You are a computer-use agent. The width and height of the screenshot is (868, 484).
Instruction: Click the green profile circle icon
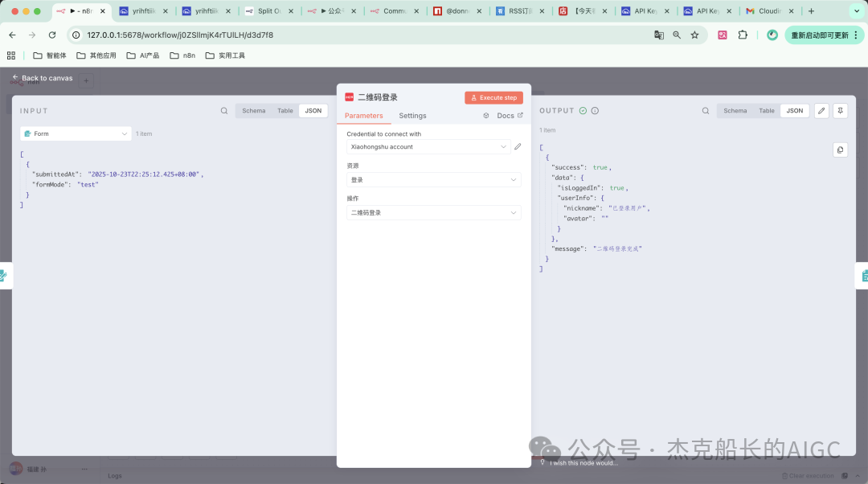point(772,35)
